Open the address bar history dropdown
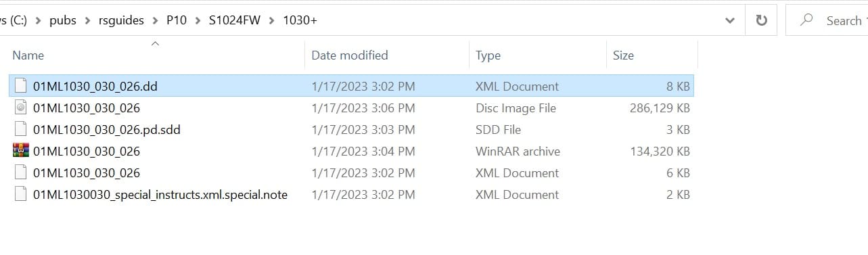The width and height of the screenshot is (868, 255). pos(730,20)
